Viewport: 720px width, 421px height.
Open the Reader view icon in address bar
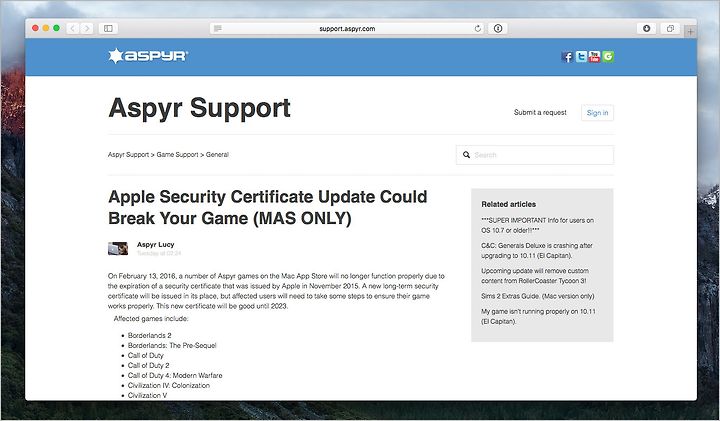[218, 28]
